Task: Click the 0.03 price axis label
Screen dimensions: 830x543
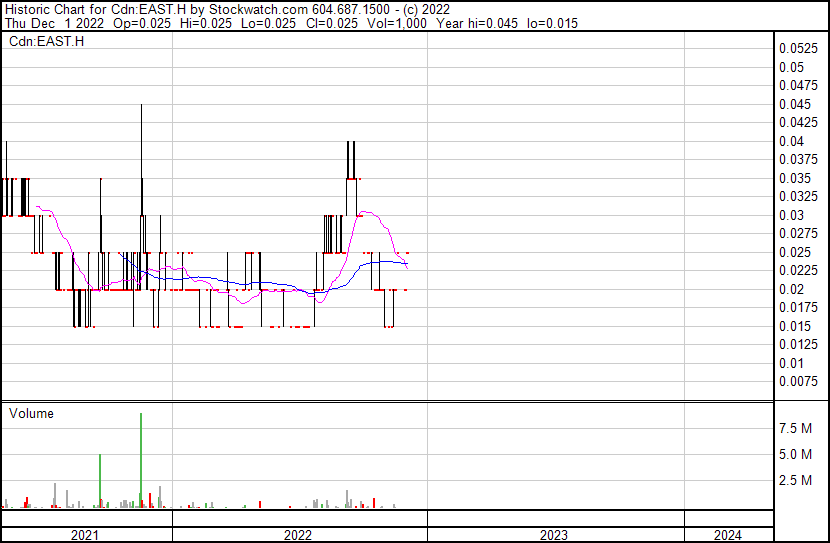Action: [x=791, y=215]
